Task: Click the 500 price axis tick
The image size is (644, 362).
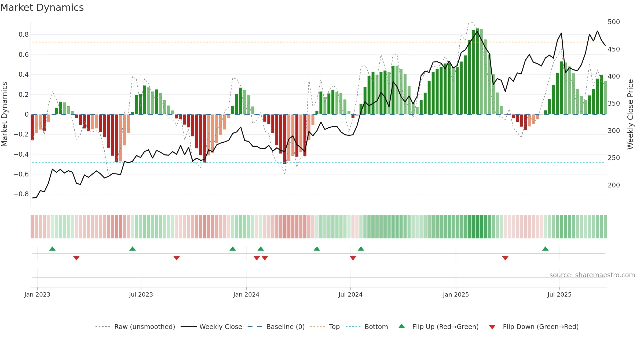Action: click(x=614, y=22)
